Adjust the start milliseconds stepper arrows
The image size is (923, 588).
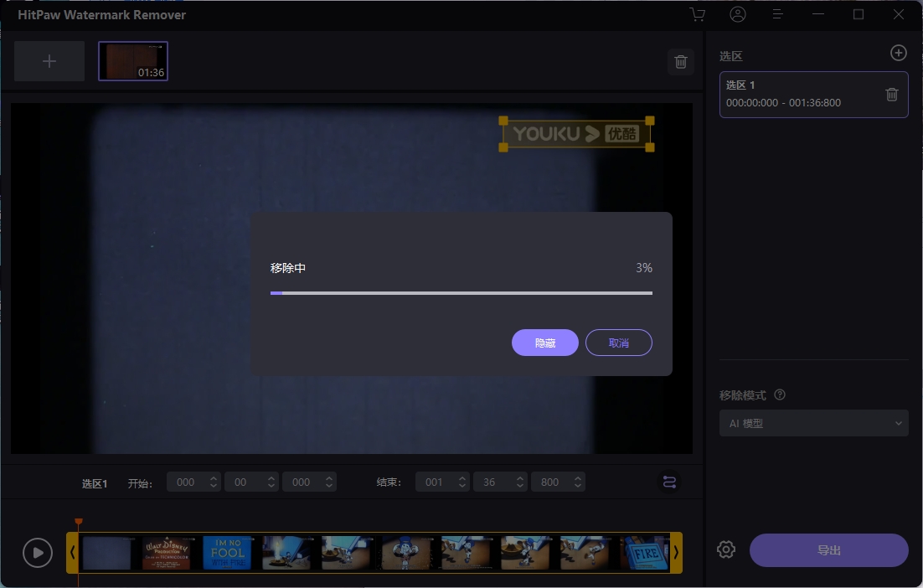tap(329, 482)
